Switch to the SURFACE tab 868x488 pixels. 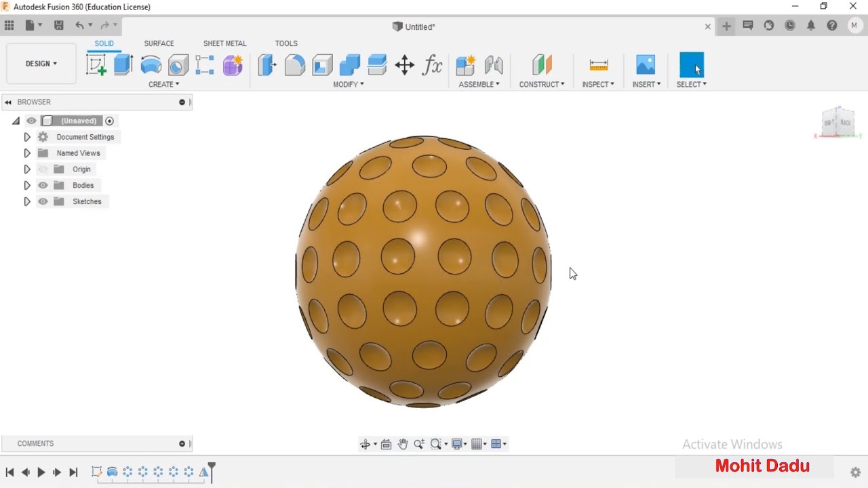[x=159, y=43]
